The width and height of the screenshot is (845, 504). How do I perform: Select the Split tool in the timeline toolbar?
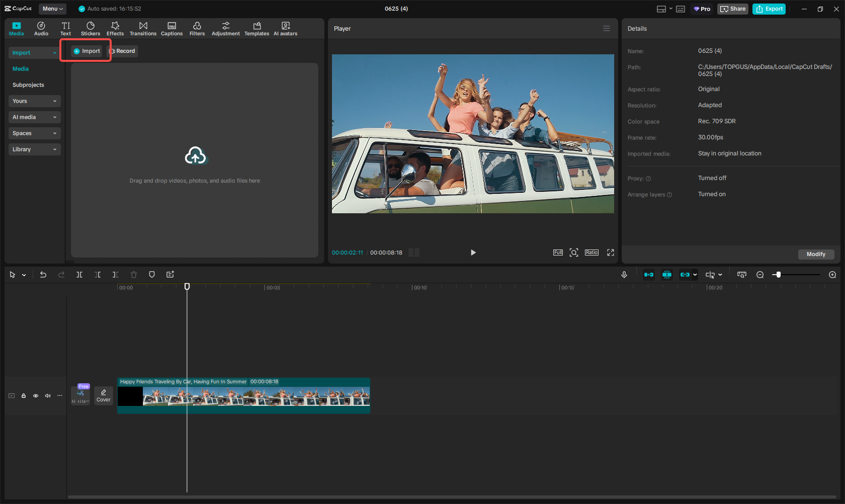pyautogui.click(x=79, y=275)
